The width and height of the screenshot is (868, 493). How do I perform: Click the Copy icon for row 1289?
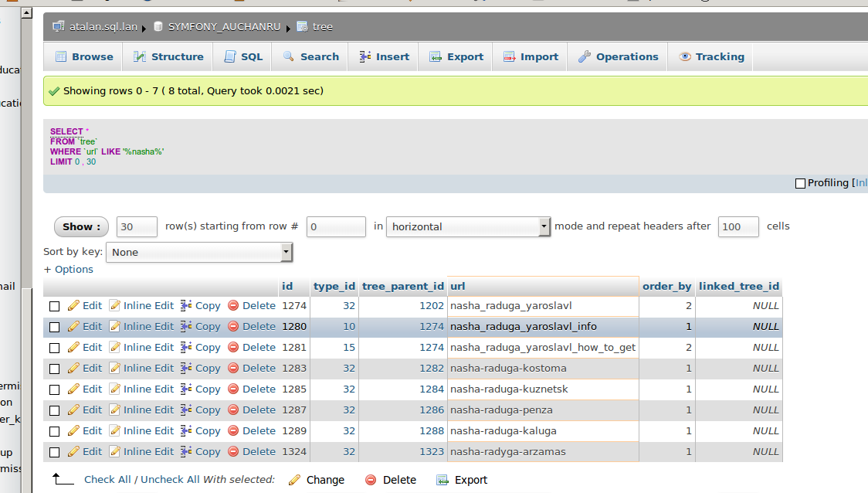click(x=187, y=431)
